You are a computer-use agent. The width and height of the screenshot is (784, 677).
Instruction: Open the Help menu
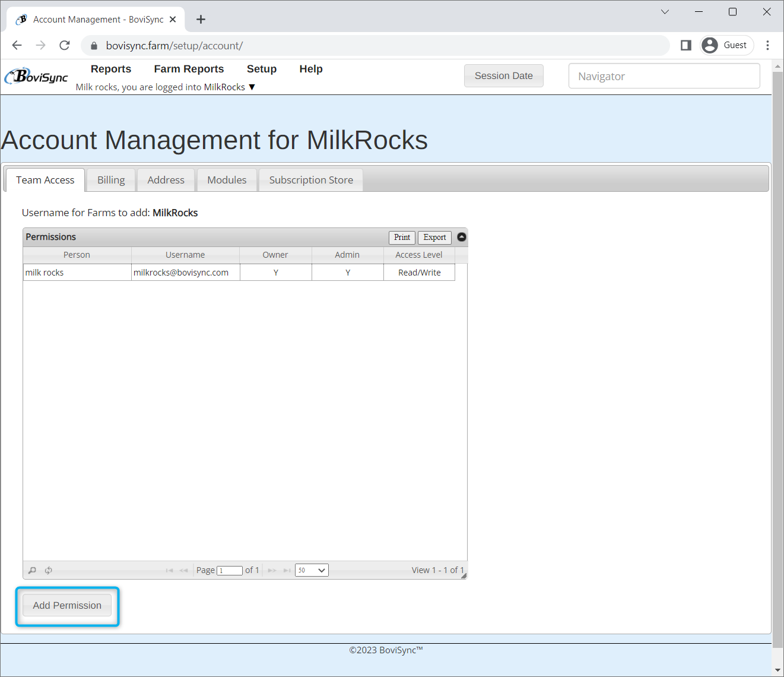311,69
